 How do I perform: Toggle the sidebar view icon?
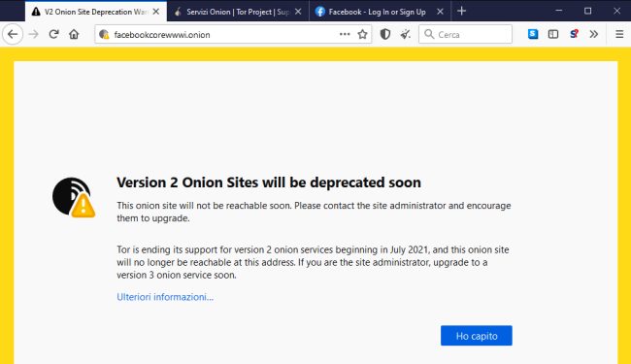click(x=553, y=34)
